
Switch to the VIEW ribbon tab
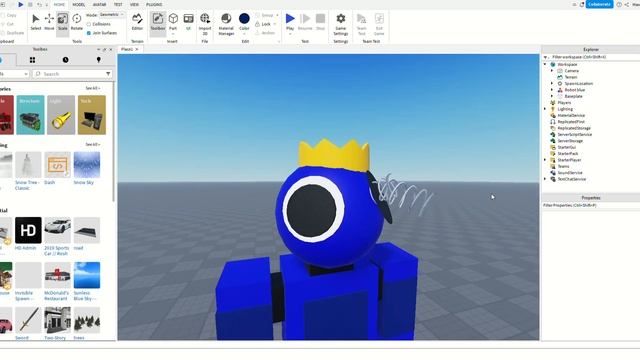pos(134,4)
